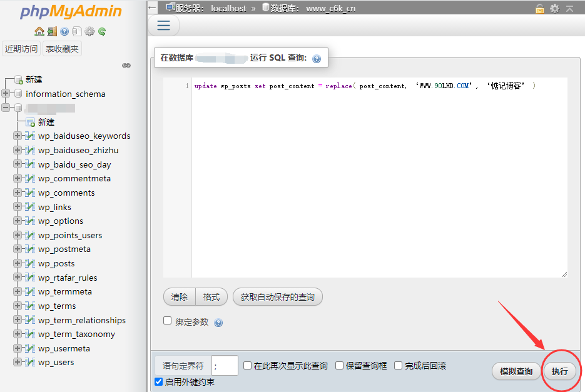
Task: Click the 格式 button
Action: [x=211, y=297]
